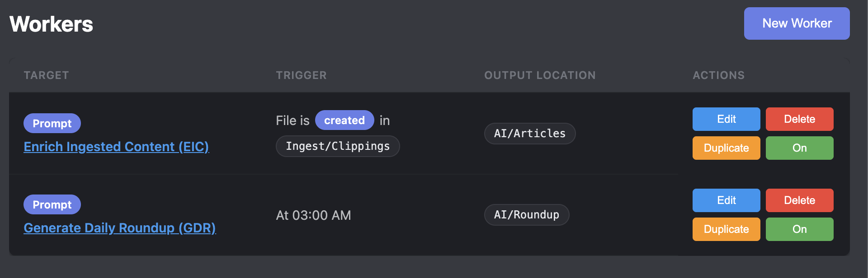Delete the Enrich Ingested Content worker
The width and height of the screenshot is (868, 278).
pos(799,119)
